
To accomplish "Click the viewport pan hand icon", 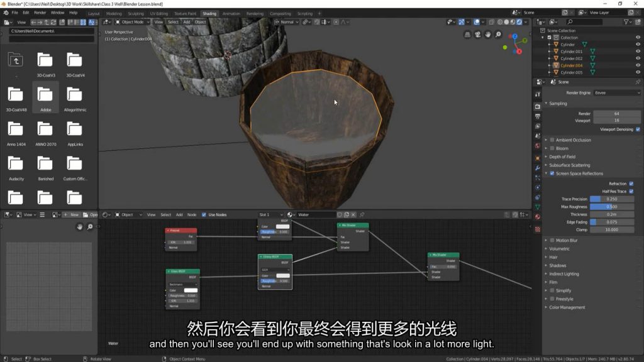I will [x=488, y=35].
